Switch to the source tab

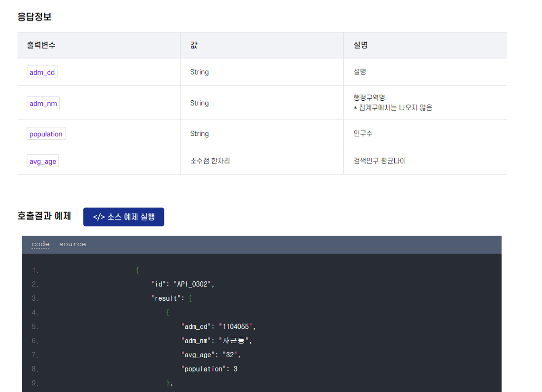tap(72, 244)
